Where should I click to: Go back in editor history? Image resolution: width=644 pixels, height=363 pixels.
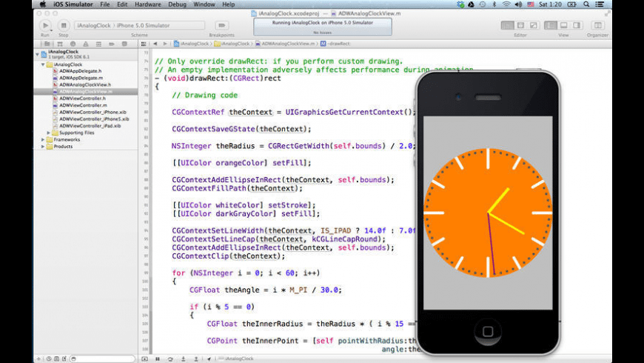pyautogui.click(x=155, y=44)
